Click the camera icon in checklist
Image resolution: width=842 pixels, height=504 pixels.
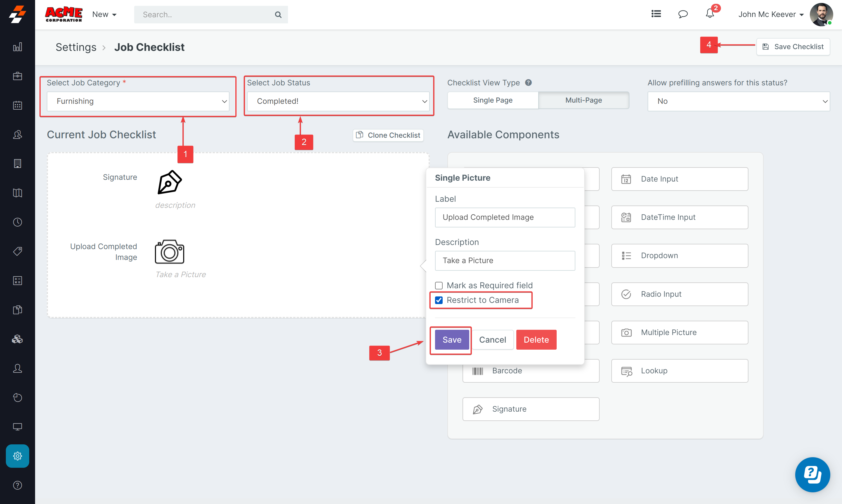pos(170,252)
